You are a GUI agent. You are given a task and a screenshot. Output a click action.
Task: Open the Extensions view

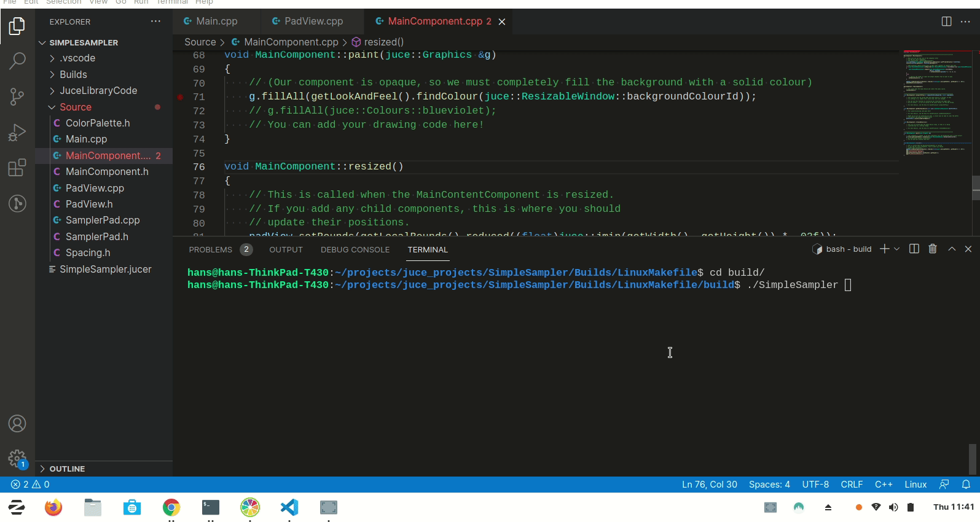click(x=17, y=168)
